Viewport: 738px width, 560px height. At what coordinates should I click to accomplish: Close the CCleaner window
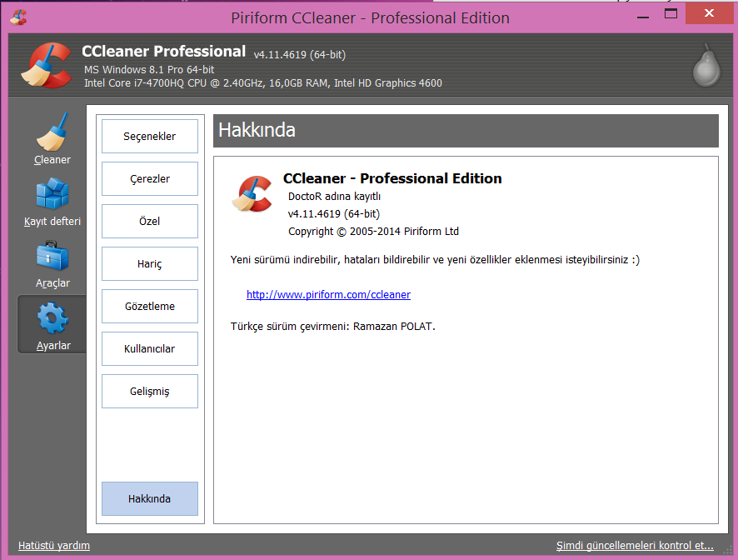click(709, 13)
